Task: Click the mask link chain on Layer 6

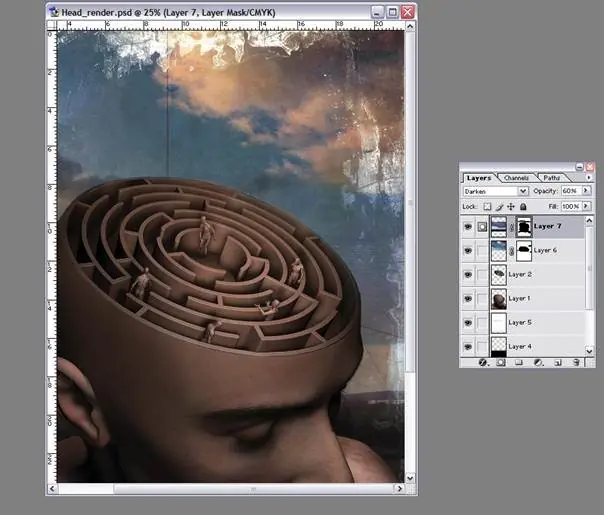Action: coord(512,251)
